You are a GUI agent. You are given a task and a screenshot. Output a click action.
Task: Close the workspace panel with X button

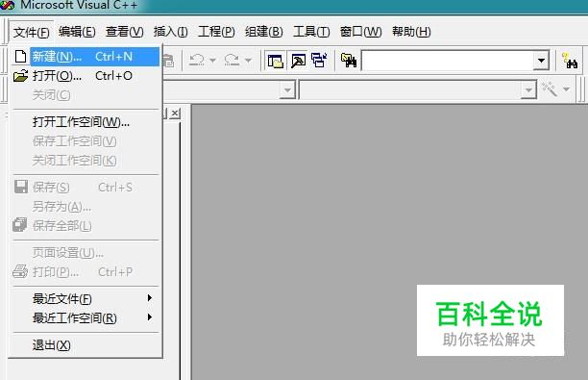pyautogui.click(x=175, y=113)
